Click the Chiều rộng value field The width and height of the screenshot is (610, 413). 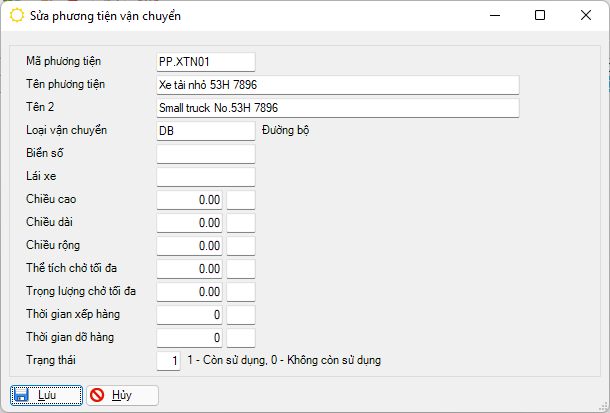point(190,246)
